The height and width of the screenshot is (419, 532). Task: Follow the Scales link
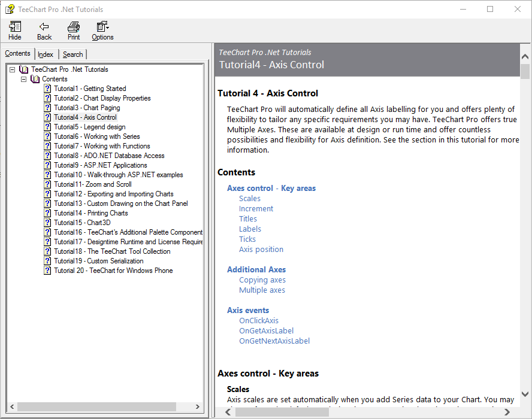(250, 198)
